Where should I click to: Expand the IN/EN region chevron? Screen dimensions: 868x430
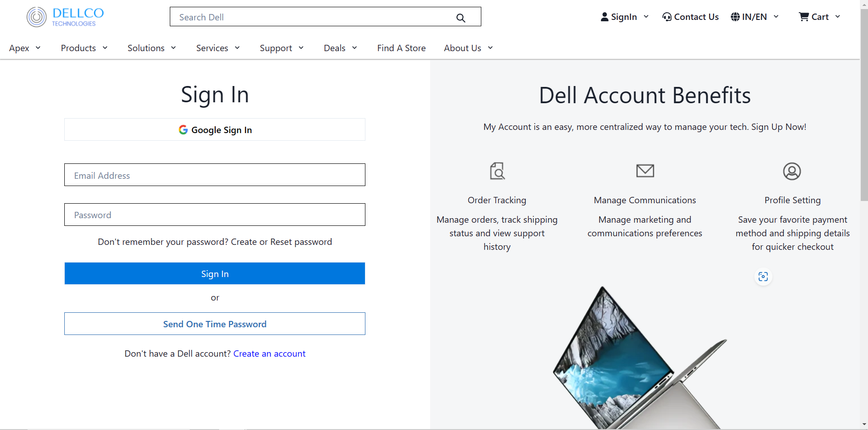pyautogui.click(x=776, y=16)
